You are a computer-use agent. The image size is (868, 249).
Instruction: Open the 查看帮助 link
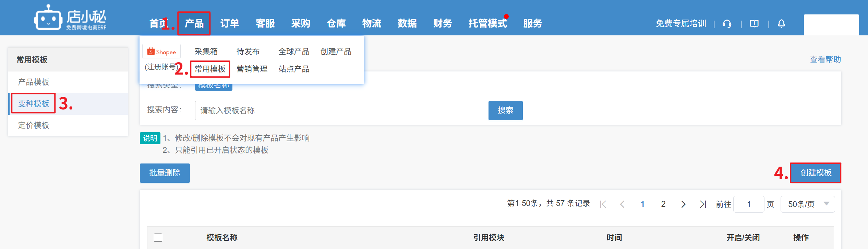[825, 59]
